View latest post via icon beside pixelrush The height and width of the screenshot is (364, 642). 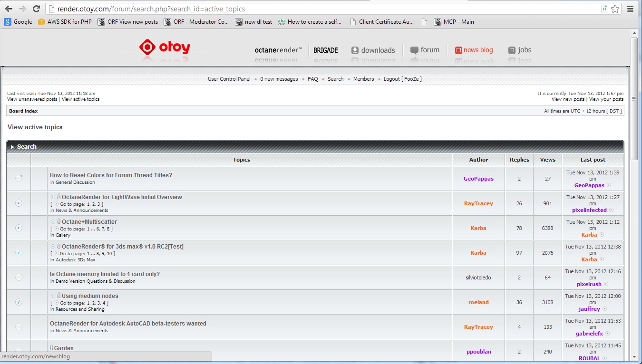606,284
